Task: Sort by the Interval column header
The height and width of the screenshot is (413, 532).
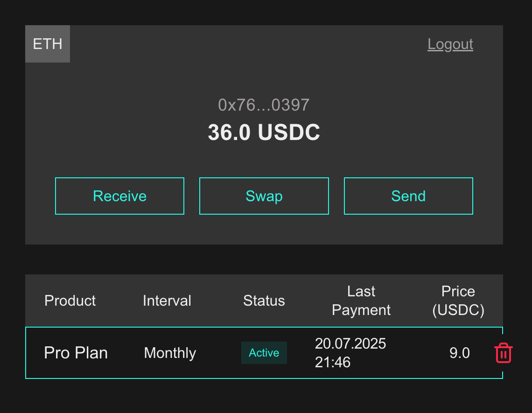Action: pyautogui.click(x=167, y=301)
